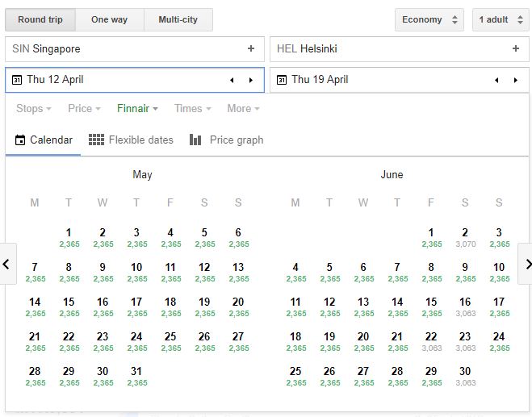Open the 1 adult passengers dropdown
The image size is (532, 417).
[x=501, y=19]
